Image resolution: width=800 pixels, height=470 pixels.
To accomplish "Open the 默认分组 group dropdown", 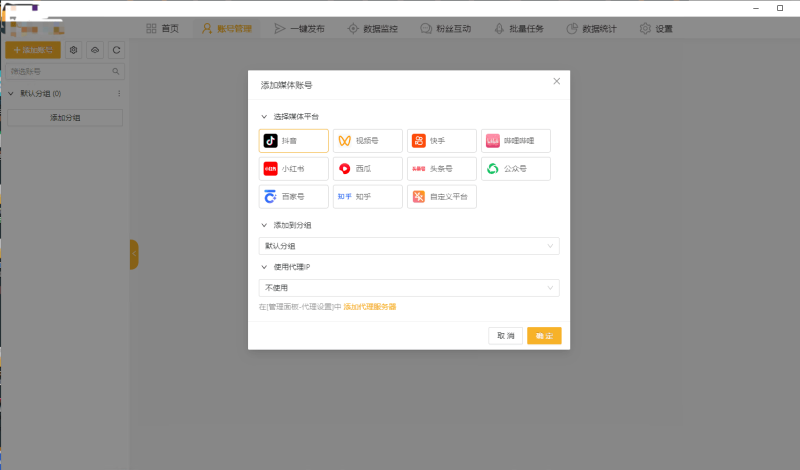I will 409,246.
